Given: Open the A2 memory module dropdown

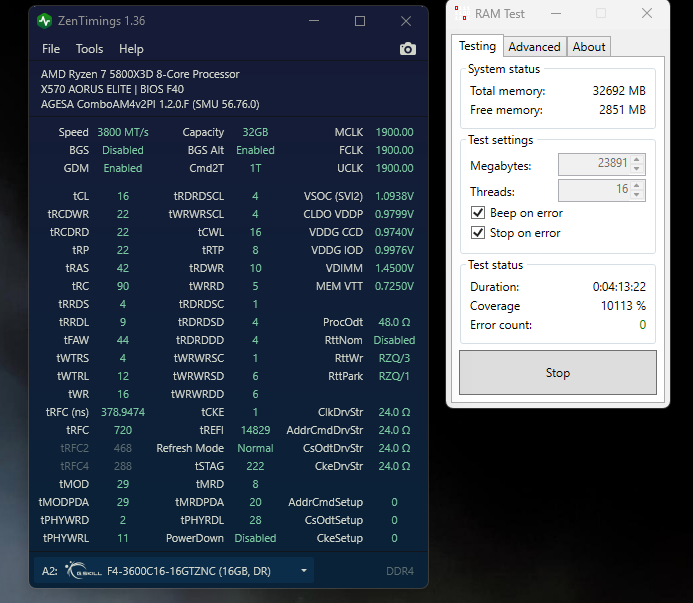Looking at the screenshot, I should tap(174, 571).
